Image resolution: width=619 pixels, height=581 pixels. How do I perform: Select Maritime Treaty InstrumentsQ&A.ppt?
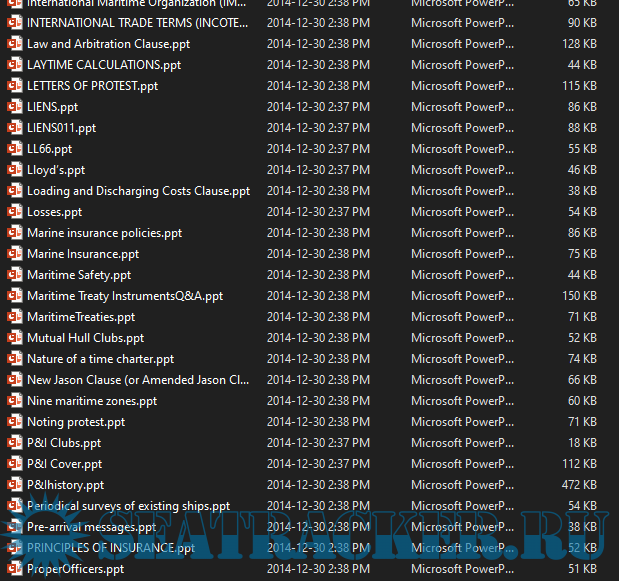[125, 296]
